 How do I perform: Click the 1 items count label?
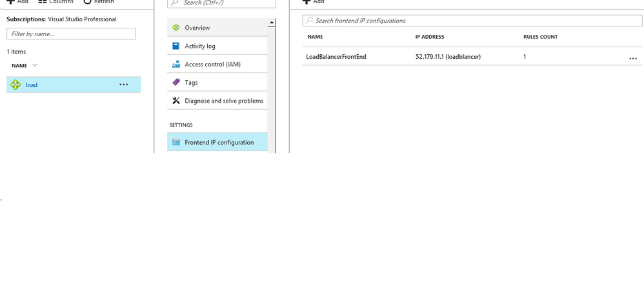click(16, 52)
